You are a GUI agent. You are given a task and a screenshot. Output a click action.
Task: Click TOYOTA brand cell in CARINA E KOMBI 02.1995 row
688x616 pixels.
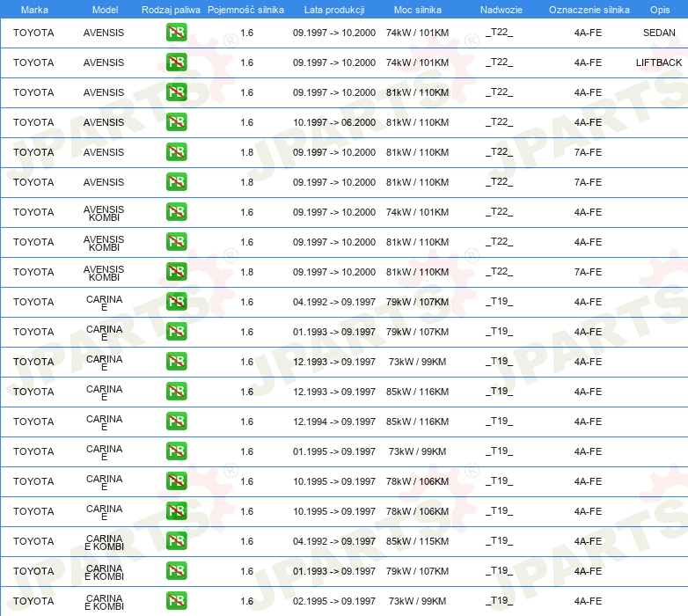point(33,601)
